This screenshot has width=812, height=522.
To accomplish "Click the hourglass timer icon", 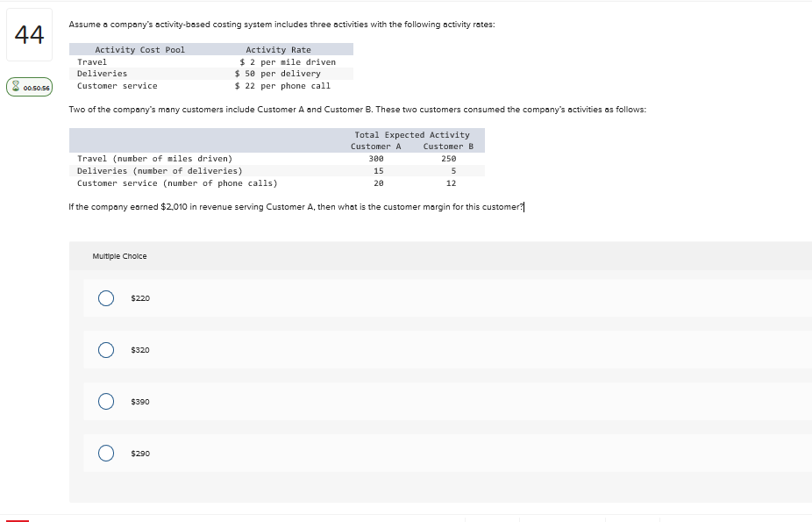I will tap(17, 87).
